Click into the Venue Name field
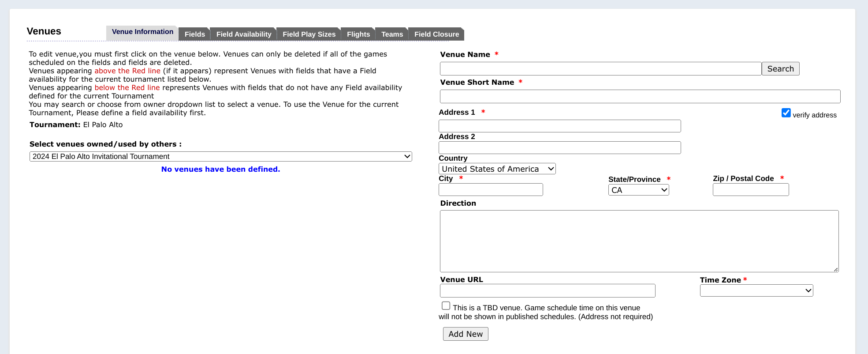Screen dimensions: 868x354 (600, 69)
